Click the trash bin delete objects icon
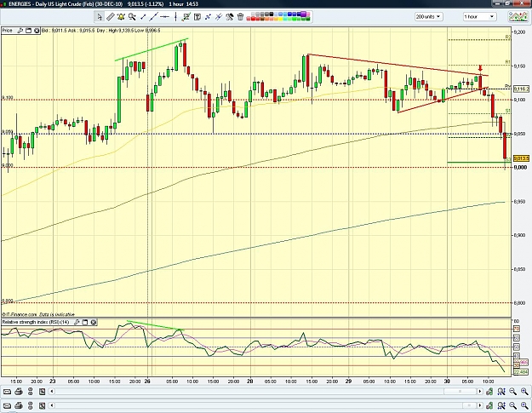This screenshot has height=413, width=532. pyautogui.click(x=240, y=17)
